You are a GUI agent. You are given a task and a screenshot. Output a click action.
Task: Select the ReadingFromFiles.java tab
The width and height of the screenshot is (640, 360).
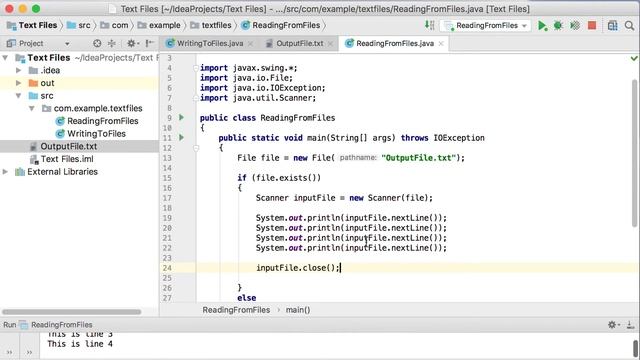394,43
